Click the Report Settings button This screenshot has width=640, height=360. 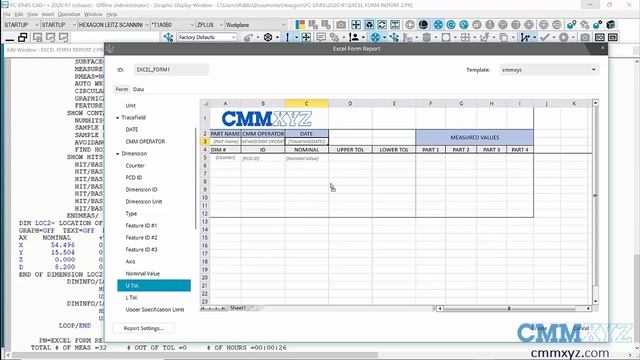(144, 328)
